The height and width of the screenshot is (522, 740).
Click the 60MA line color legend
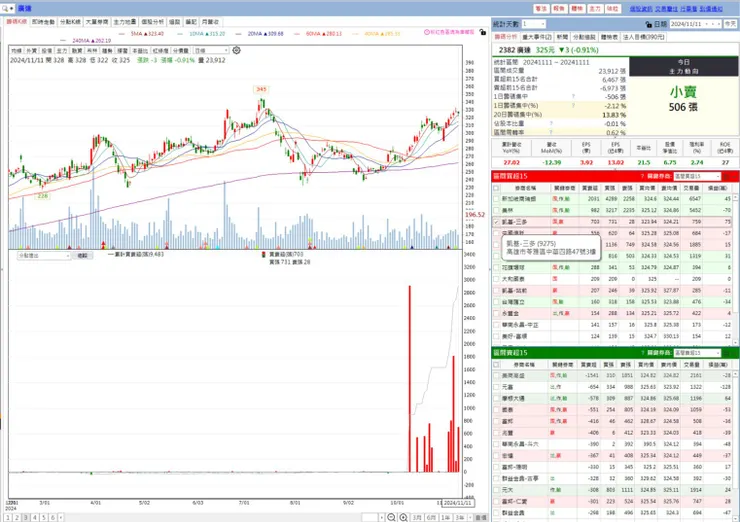[297, 34]
